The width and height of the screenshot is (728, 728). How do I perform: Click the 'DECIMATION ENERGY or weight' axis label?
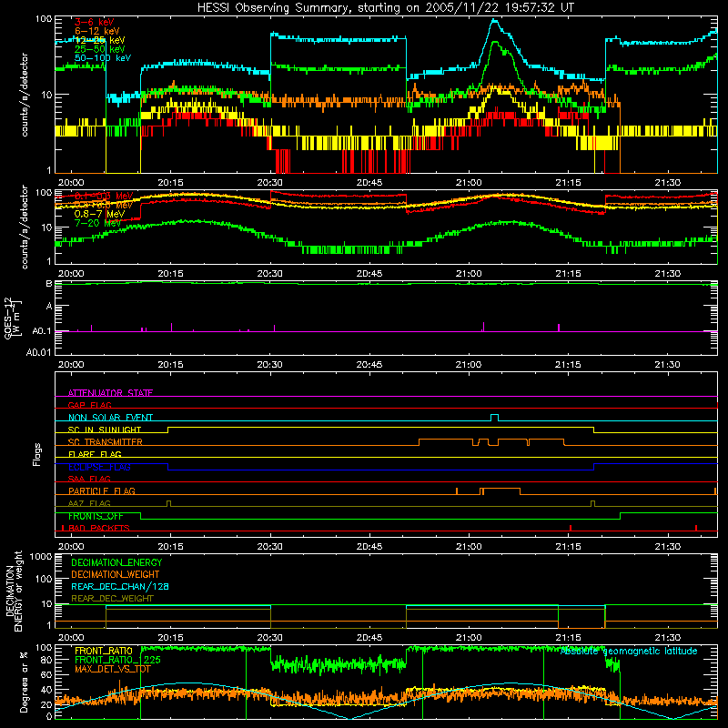pos(14,591)
